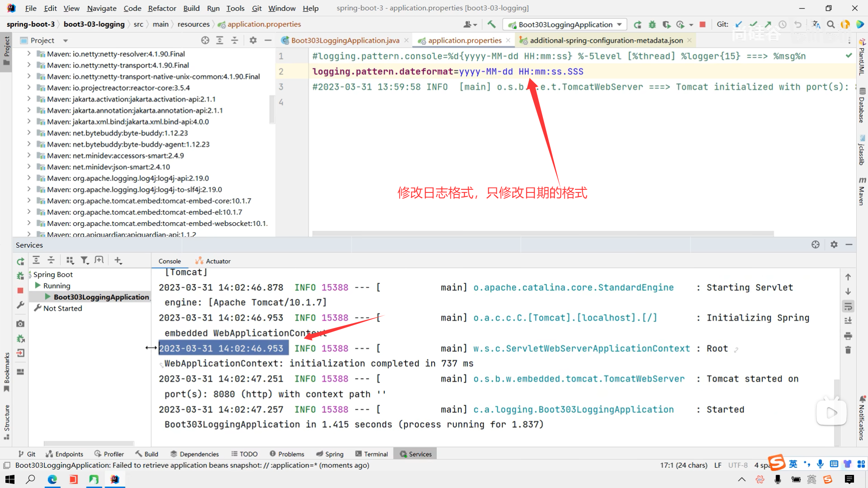Clear console with trash icon
The image size is (868, 488).
click(848, 350)
